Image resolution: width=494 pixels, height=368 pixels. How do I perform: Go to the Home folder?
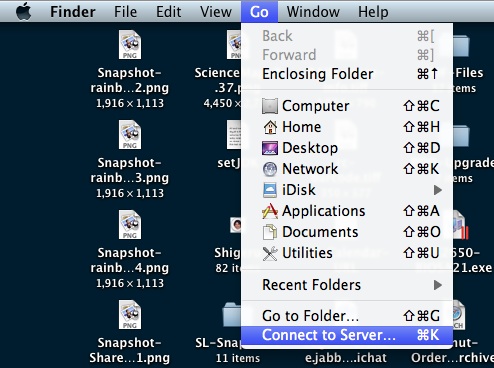(x=347, y=127)
